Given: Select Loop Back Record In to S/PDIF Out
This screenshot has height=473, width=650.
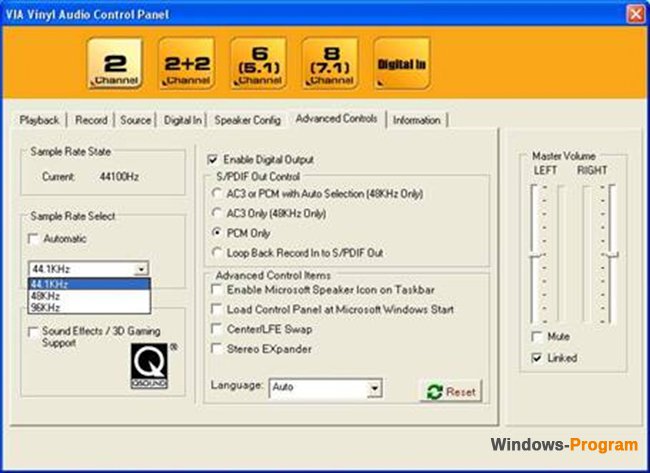Looking at the screenshot, I should pos(217,252).
